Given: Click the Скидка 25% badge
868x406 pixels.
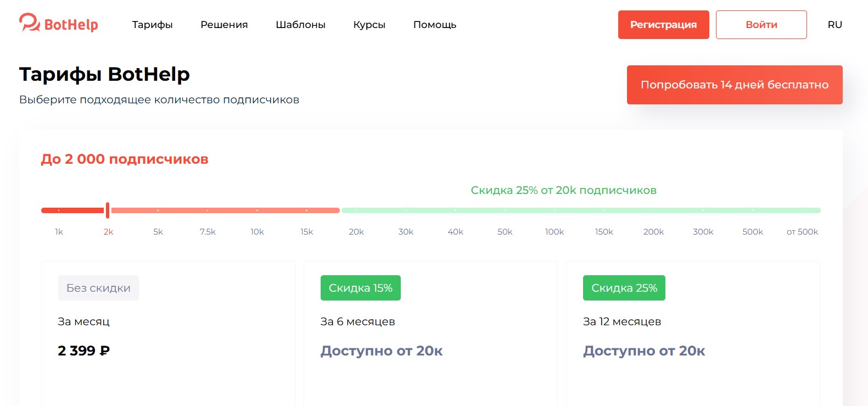Looking at the screenshot, I should pos(624,288).
